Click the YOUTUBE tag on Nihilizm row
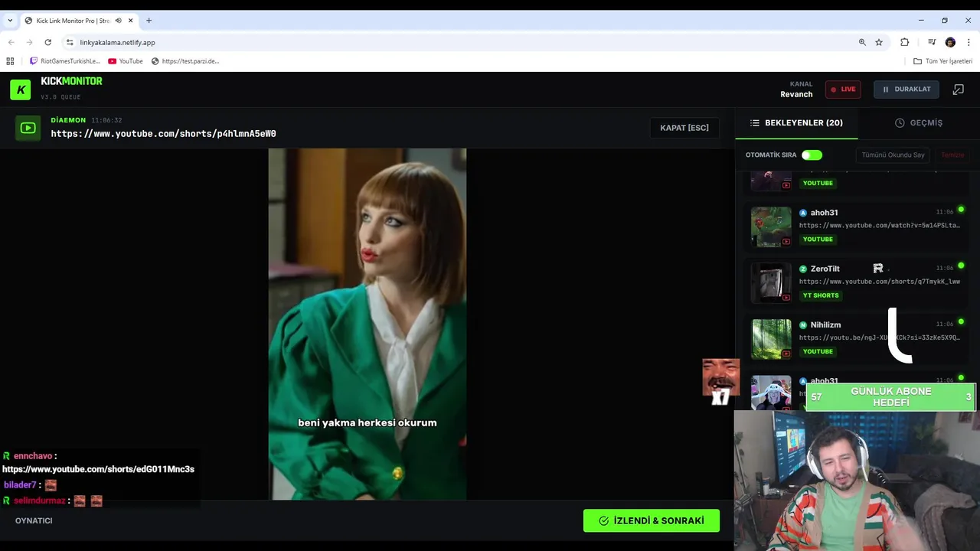 tap(818, 351)
